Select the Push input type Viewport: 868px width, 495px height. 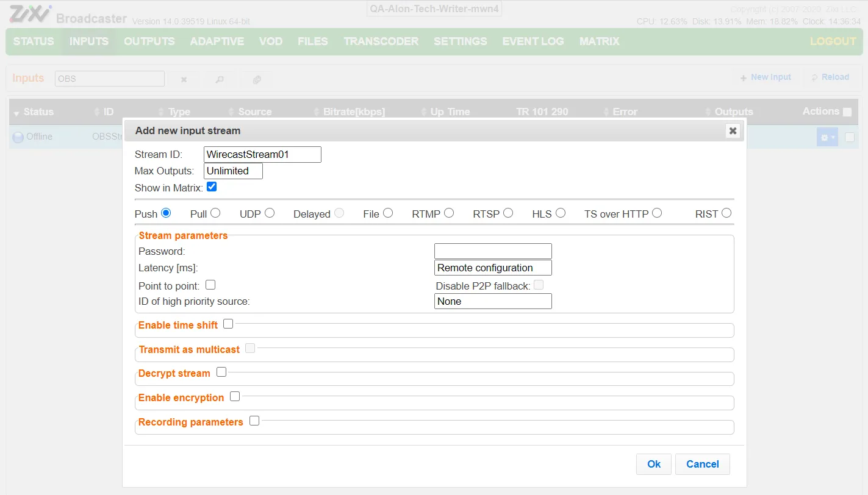coord(166,213)
